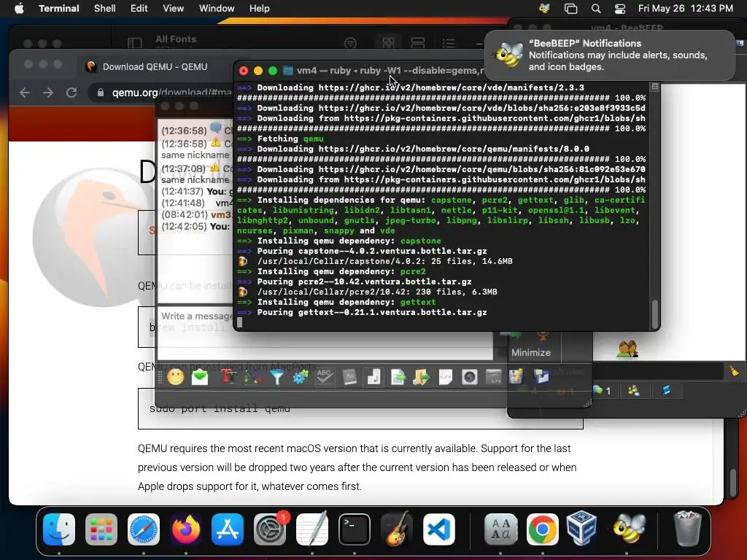Image resolution: width=747 pixels, height=560 pixels.
Task: Toggle ABC spell check in chat toolbar
Action: pos(325,377)
